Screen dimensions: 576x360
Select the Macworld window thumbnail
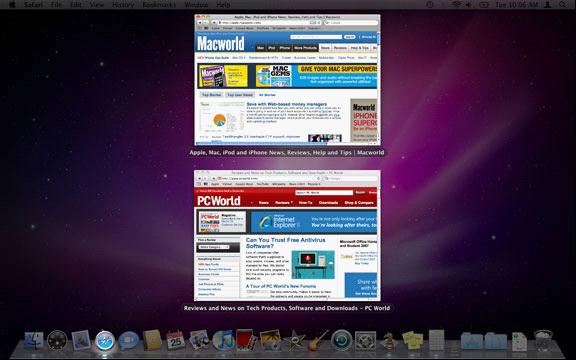point(287,80)
